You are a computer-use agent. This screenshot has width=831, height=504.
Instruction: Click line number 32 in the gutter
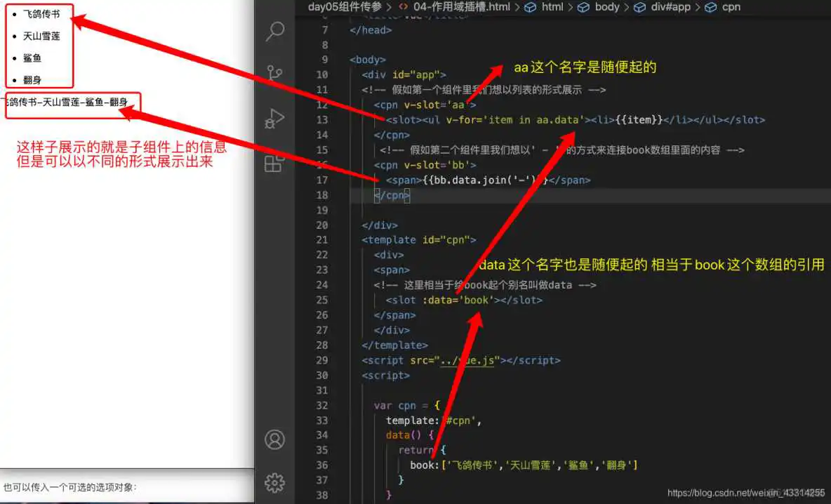[321, 406]
